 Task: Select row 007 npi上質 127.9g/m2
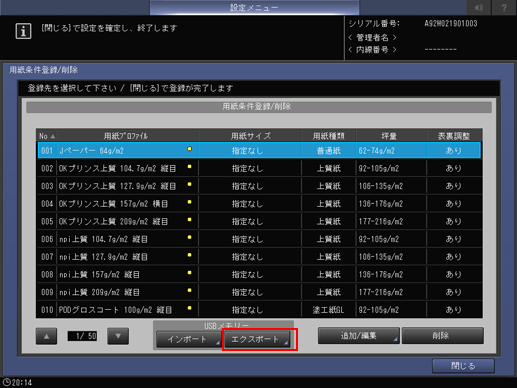click(x=259, y=257)
